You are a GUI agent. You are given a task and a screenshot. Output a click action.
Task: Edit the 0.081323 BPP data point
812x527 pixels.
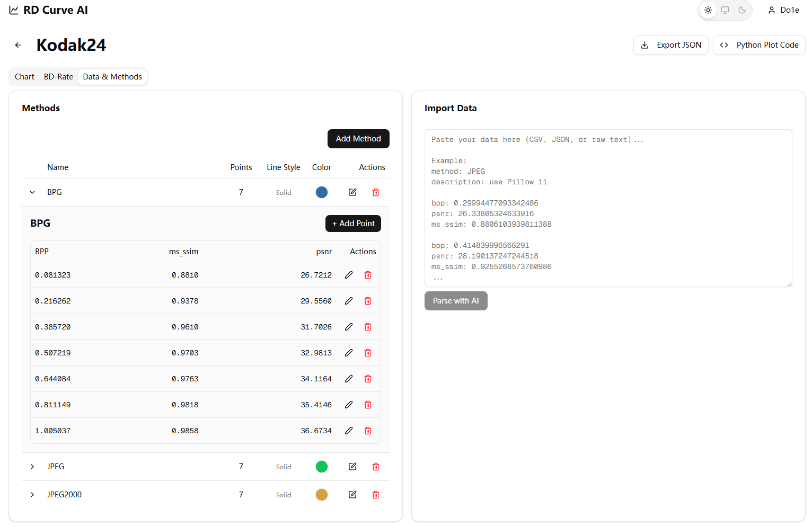click(349, 275)
